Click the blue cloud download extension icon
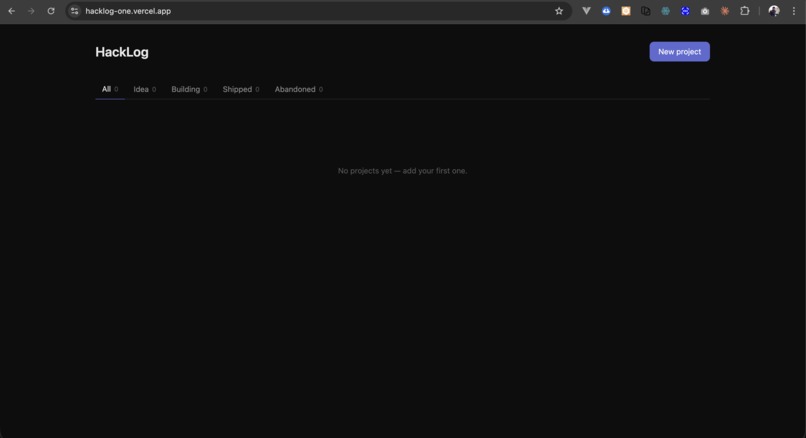Viewport: 806px width, 438px height. (606, 11)
